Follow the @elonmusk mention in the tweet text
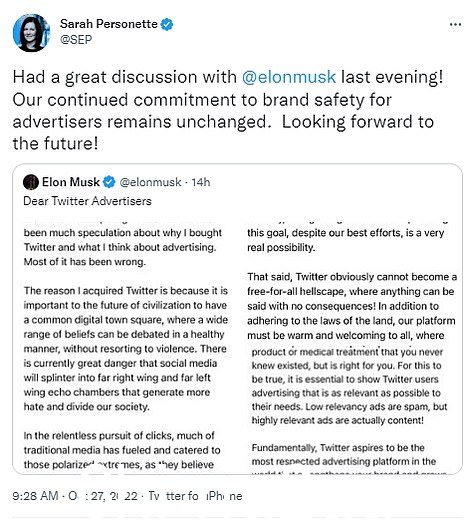 289,77
